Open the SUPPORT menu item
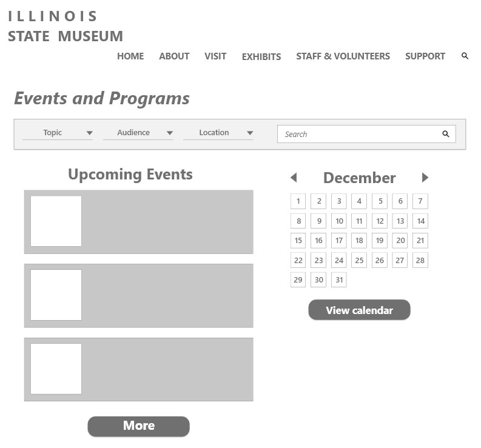Screen dimensions: 481x448 click(x=425, y=56)
